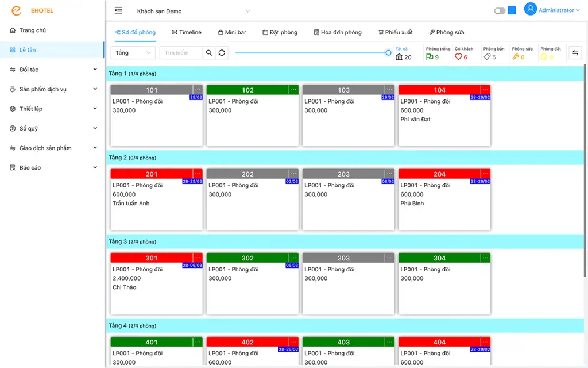Open the more menu on room 204

pos(486,174)
